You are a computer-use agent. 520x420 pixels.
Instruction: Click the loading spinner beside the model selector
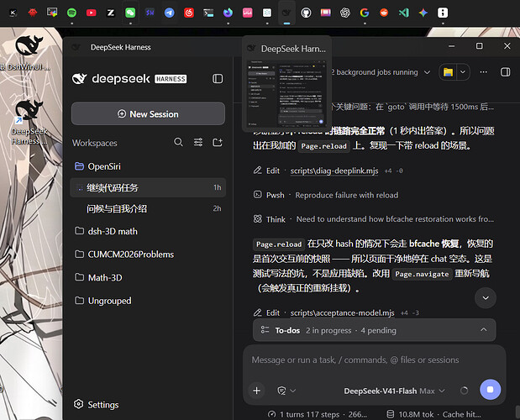click(x=465, y=391)
